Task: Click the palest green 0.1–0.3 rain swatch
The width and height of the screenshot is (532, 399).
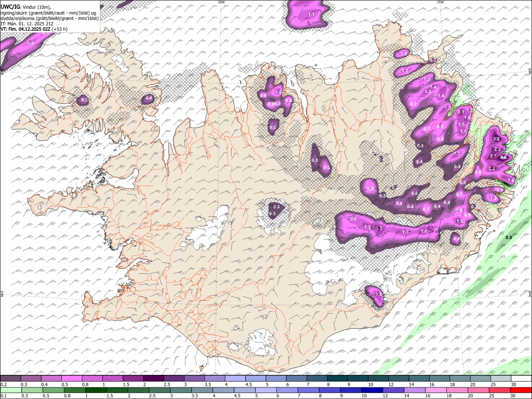Action: click(x=10, y=390)
